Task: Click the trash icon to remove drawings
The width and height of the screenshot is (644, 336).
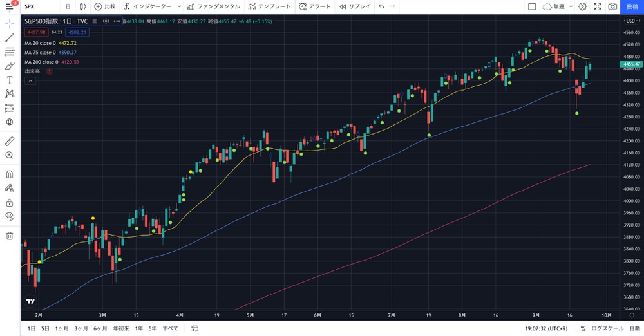Action: (10, 236)
